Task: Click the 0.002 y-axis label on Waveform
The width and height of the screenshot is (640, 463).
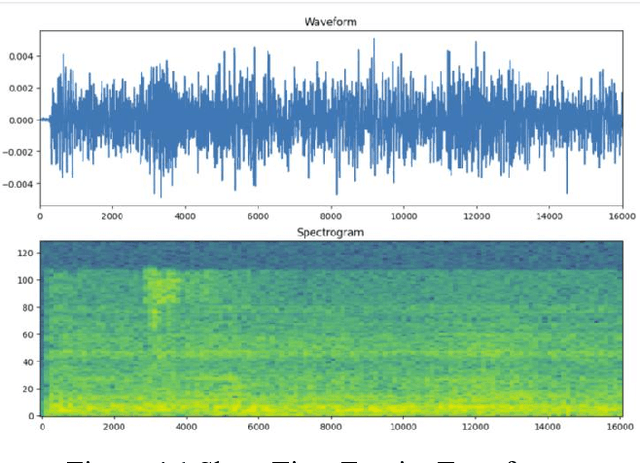Action: (22, 88)
